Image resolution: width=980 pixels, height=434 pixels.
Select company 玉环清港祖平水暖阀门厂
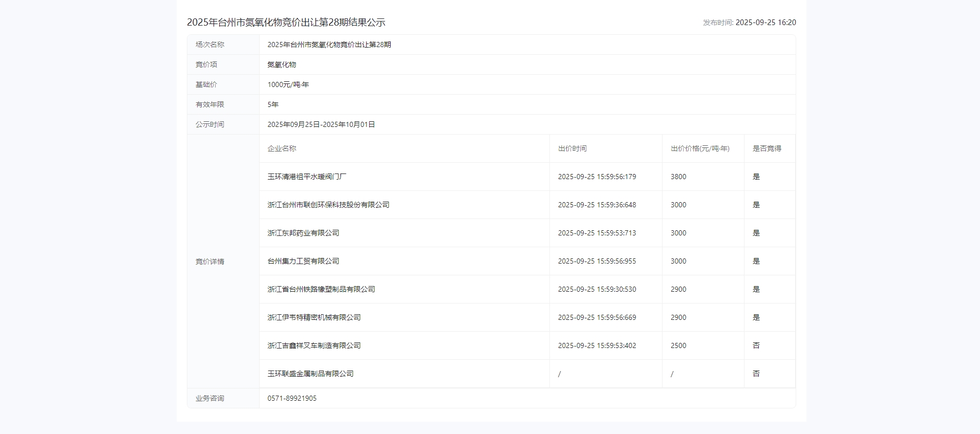click(x=307, y=177)
